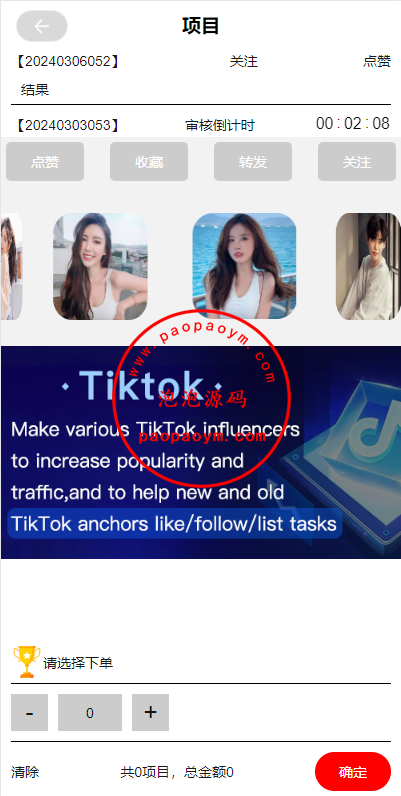
Task: Open the partially visible leftmost avatar thumbnail
Action: [11, 266]
